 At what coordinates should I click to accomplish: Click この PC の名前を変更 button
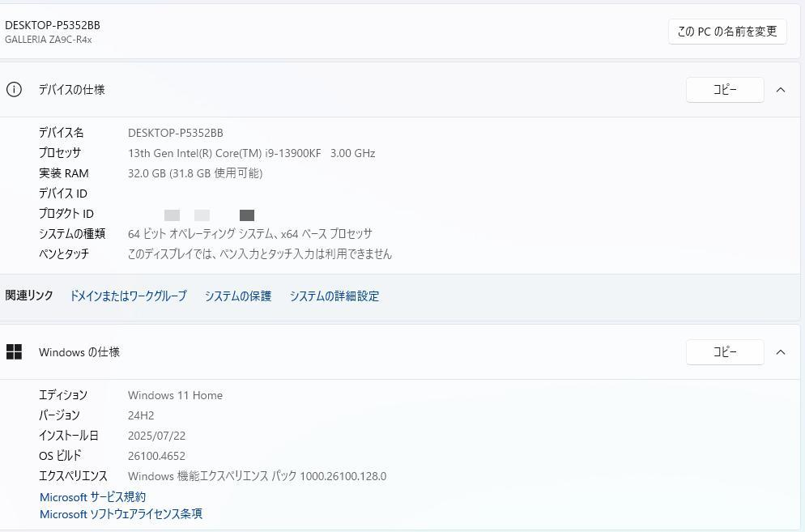[726, 32]
